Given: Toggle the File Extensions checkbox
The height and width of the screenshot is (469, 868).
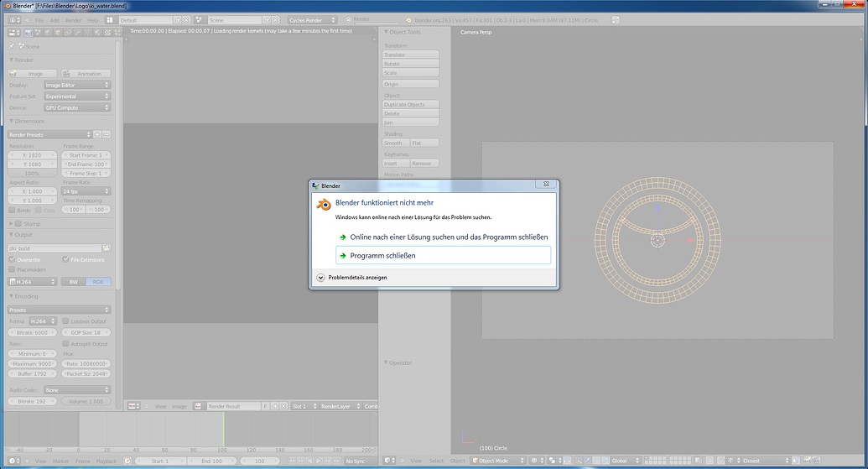Looking at the screenshot, I should (65, 259).
